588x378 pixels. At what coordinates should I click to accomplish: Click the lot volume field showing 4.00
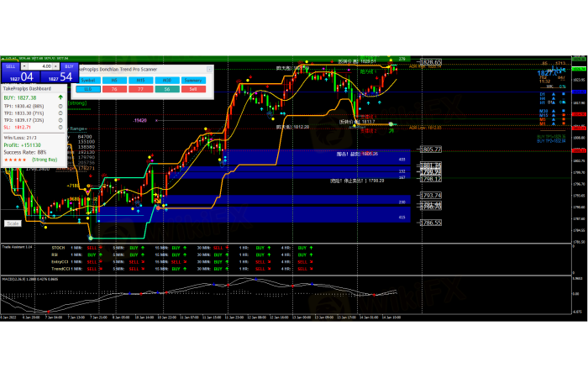(44, 65)
